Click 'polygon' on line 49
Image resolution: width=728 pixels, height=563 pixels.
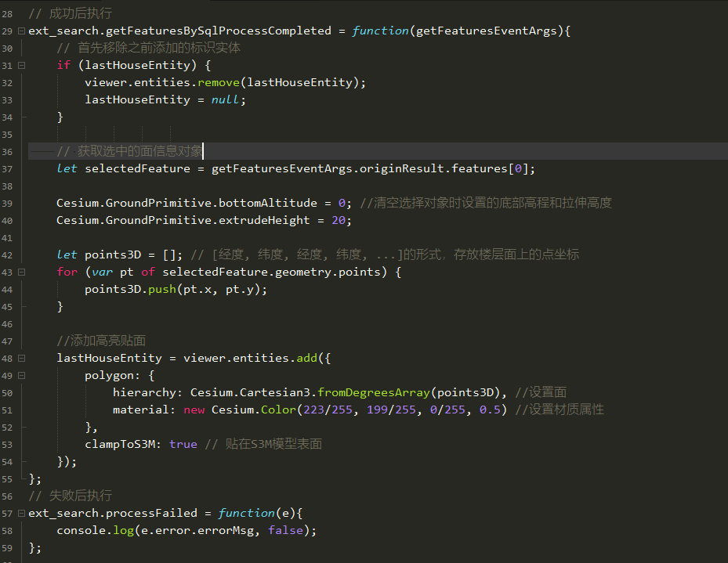click(109, 376)
